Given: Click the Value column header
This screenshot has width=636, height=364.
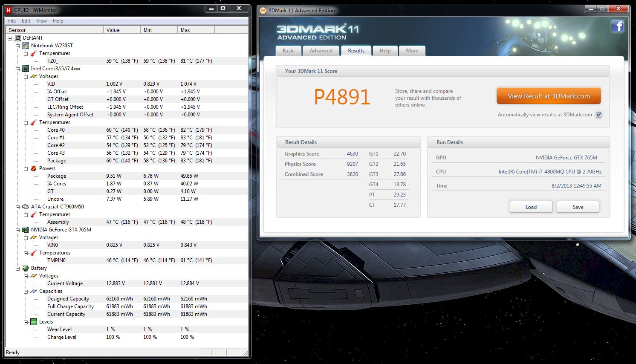Looking at the screenshot, I should coord(122,30).
